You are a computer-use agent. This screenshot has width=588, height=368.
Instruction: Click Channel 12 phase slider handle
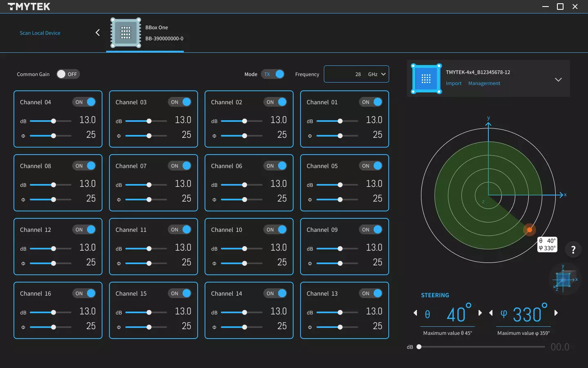point(53,263)
